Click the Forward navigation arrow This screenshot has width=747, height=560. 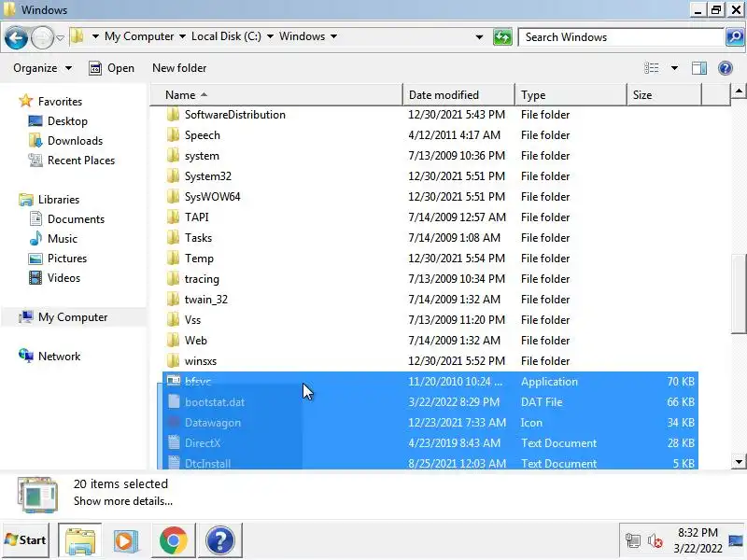[x=42, y=37]
